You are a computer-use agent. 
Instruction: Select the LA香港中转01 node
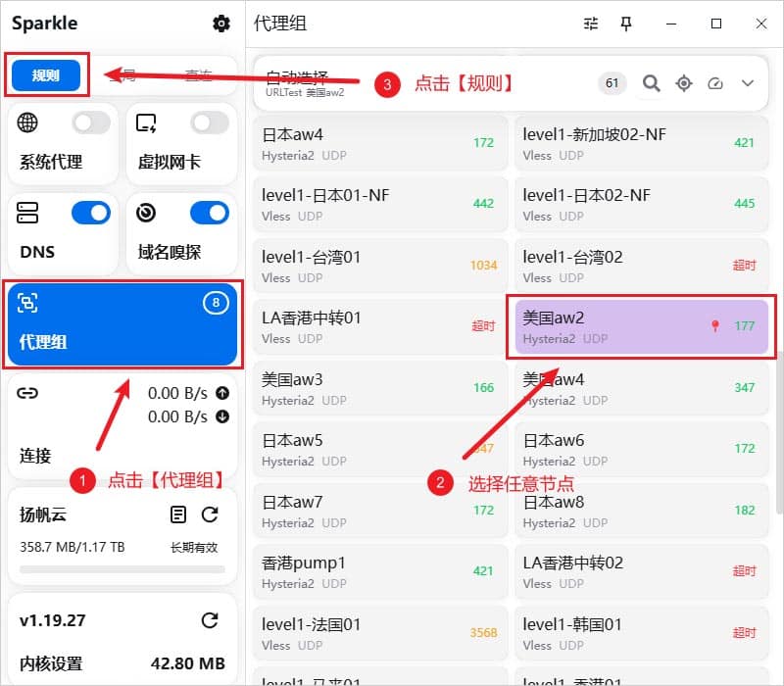pyautogui.click(x=380, y=327)
